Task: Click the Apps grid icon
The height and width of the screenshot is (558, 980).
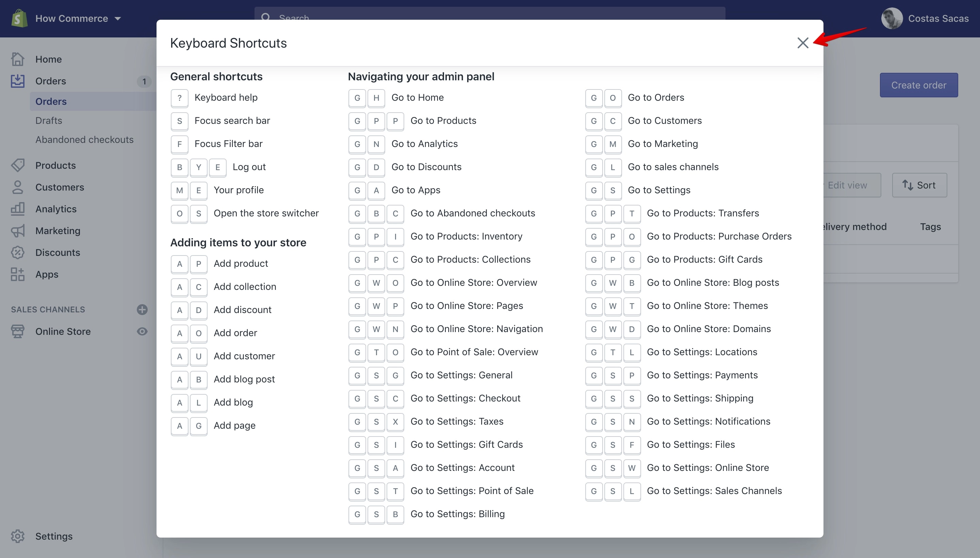Action: click(18, 274)
